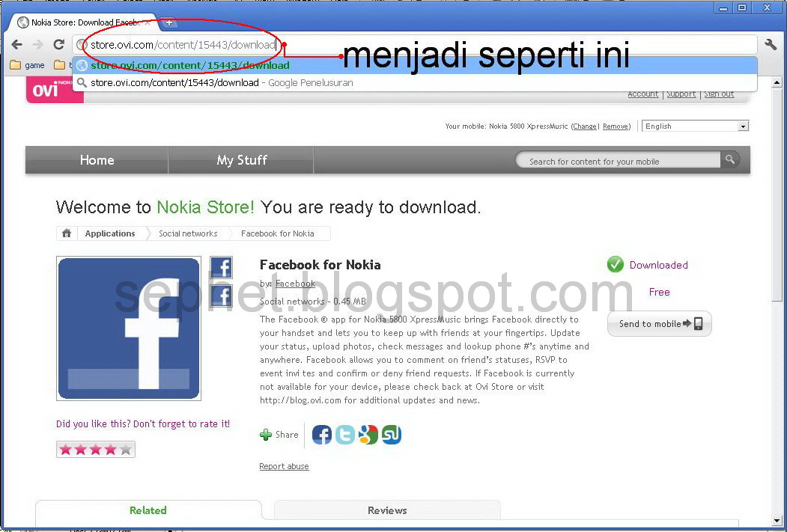Screen dimensions: 787x532
Task: Open a new tab with plus button
Action: (168, 22)
